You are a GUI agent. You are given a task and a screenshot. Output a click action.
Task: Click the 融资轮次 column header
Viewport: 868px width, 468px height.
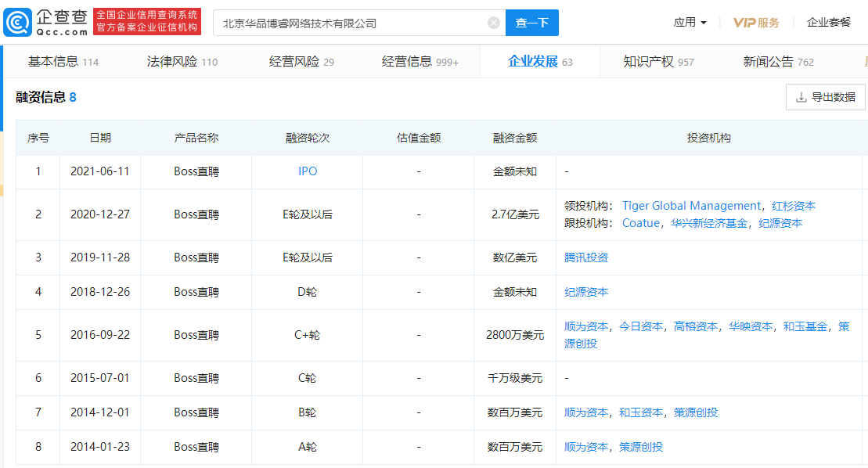tap(308, 138)
